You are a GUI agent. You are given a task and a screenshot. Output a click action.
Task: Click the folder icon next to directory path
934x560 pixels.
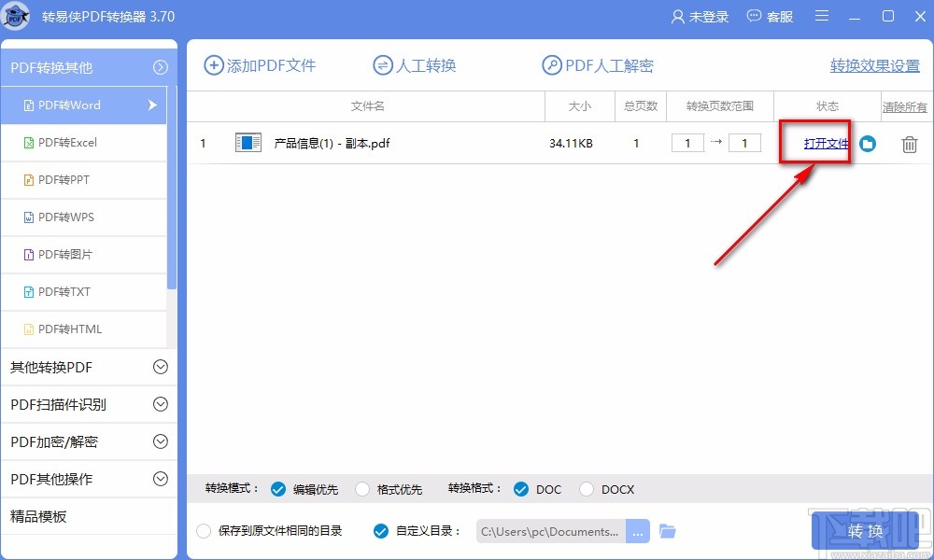[668, 530]
